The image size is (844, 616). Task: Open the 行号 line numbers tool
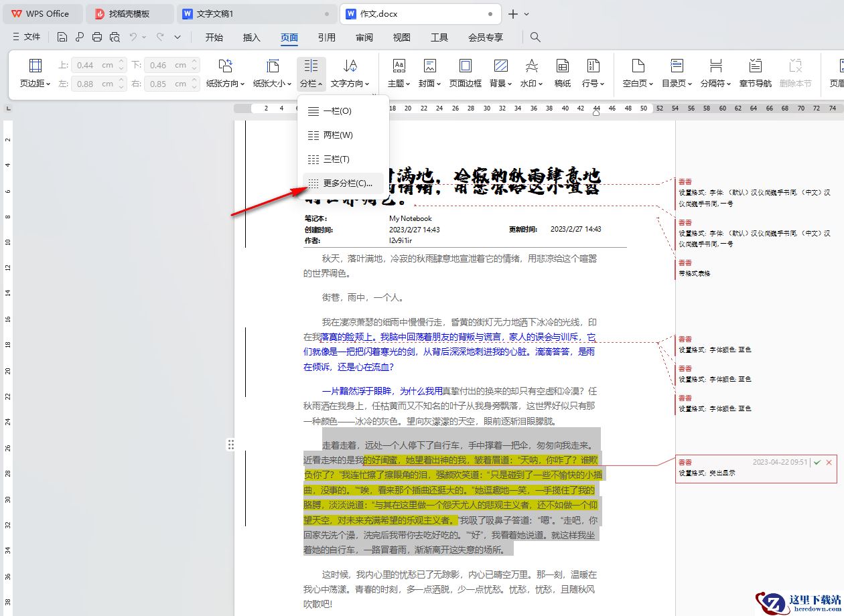click(x=593, y=73)
